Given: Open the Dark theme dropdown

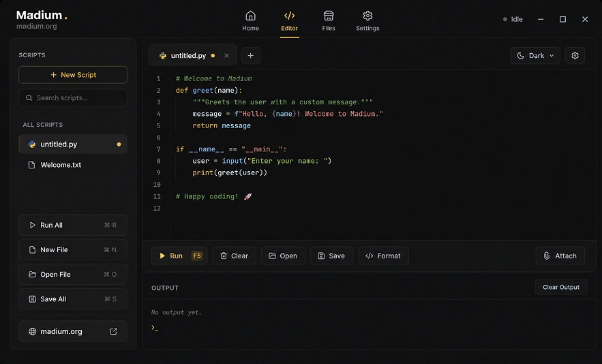Looking at the screenshot, I should coord(535,56).
